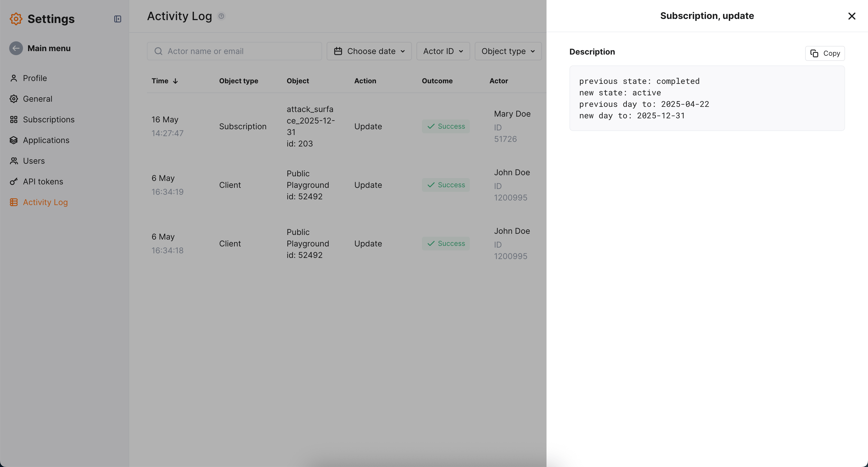Click the Activity Log help icon
The image size is (868, 467).
(221, 16)
